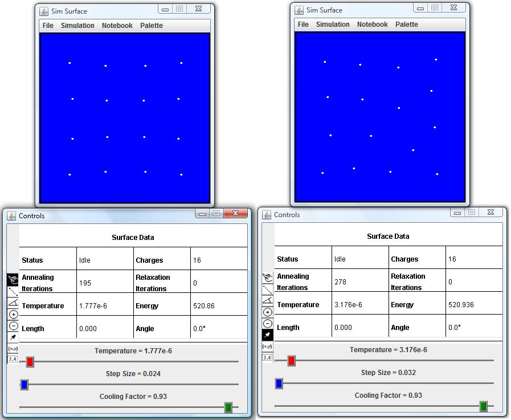The height and width of the screenshot is (420, 511).
Task: Open Palette menu in right Sim Surface window
Action: 406,25
